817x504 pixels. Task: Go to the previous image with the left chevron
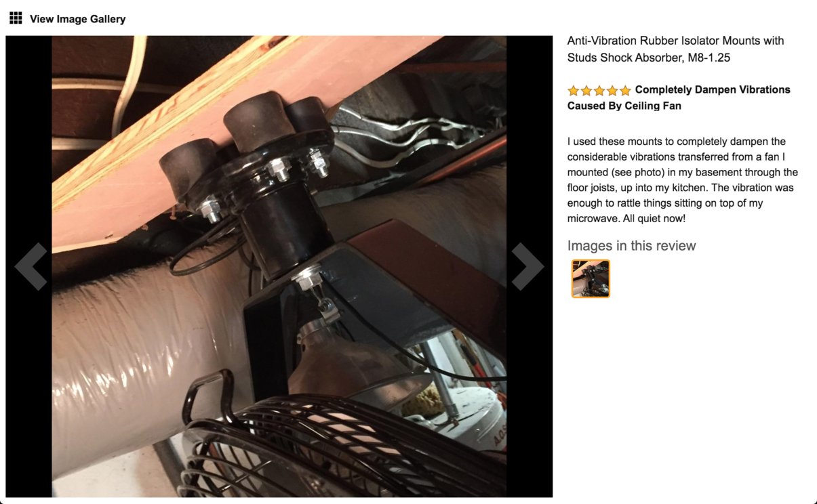click(x=31, y=266)
